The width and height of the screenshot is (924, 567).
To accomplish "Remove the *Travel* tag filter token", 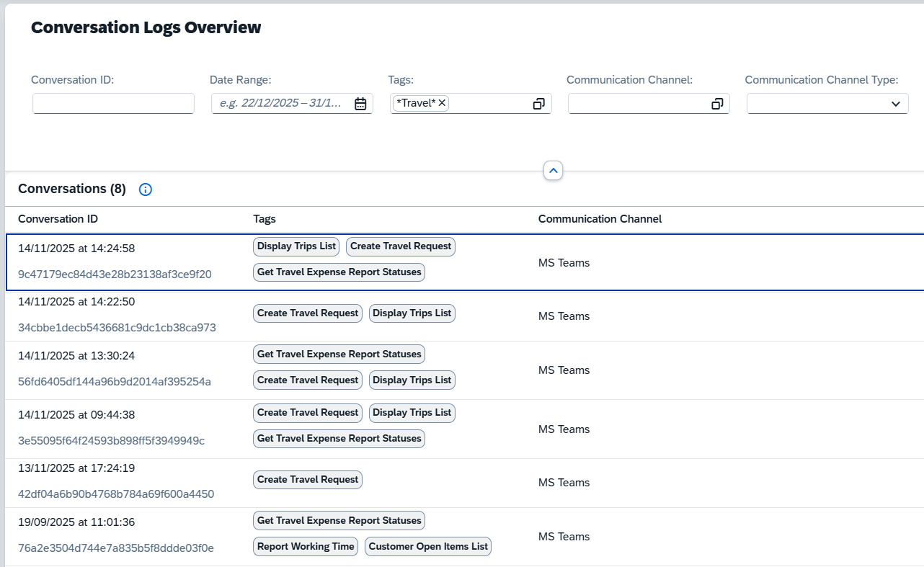I will point(443,103).
